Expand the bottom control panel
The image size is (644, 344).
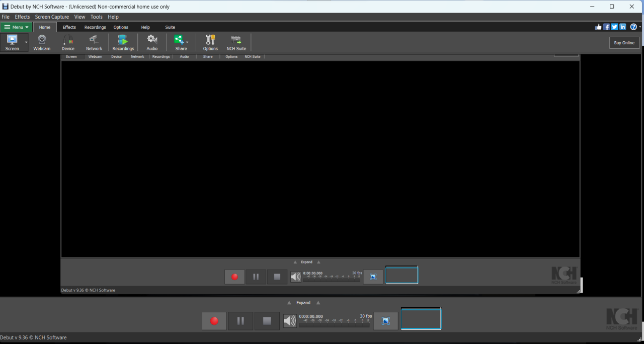(303, 302)
